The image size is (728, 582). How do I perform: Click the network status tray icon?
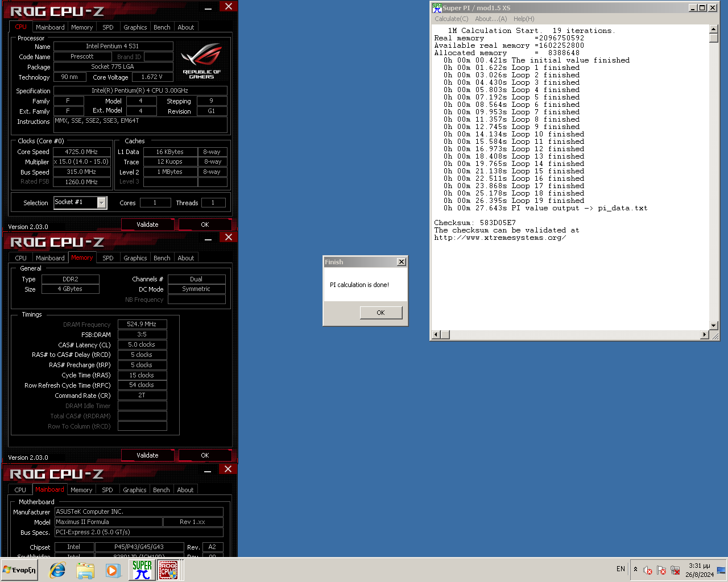click(x=675, y=570)
